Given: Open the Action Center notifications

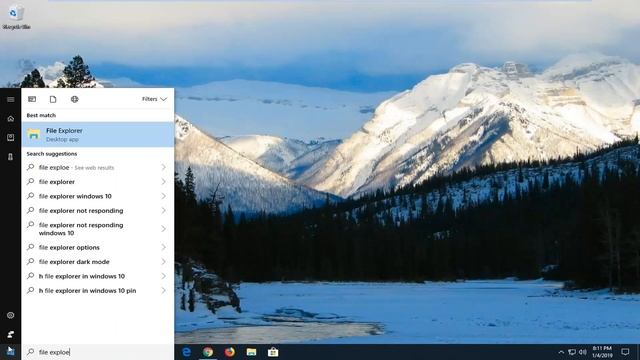Looking at the screenshot, I should point(625,352).
